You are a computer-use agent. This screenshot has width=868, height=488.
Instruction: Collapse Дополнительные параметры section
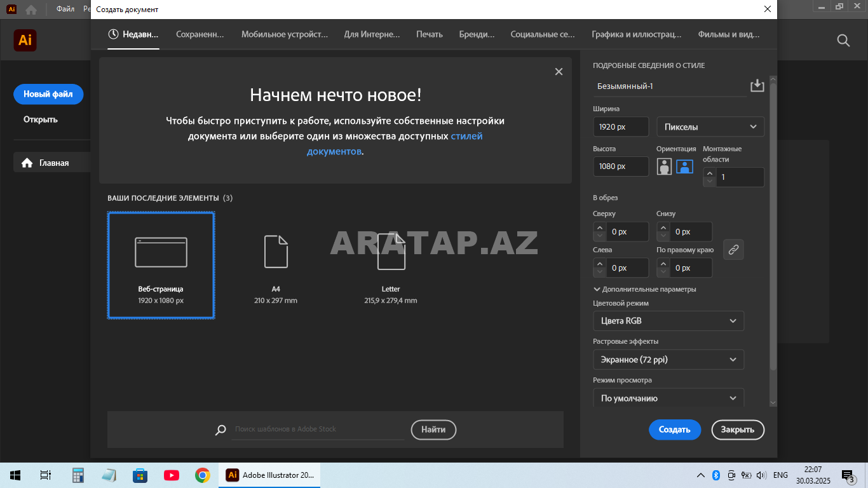coord(645,289)
